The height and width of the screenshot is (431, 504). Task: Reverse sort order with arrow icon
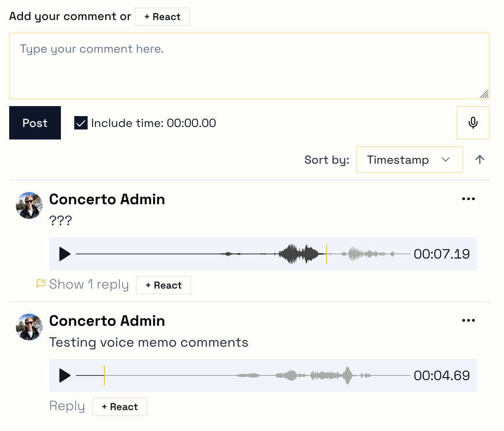coord(480,160)
